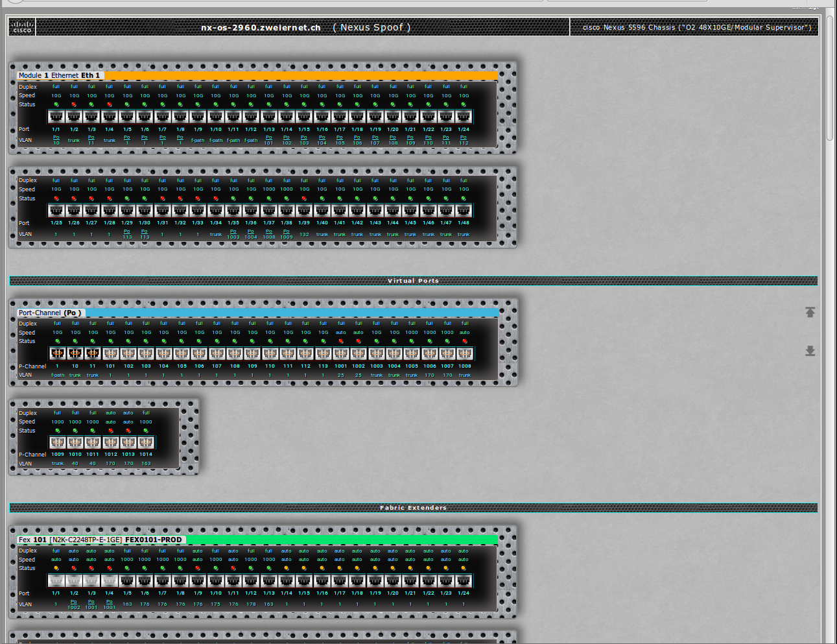The height and width of the screenshot is (644, 837).
Task: Click the Cisco logo in the header
Action: tap(22, 27)
